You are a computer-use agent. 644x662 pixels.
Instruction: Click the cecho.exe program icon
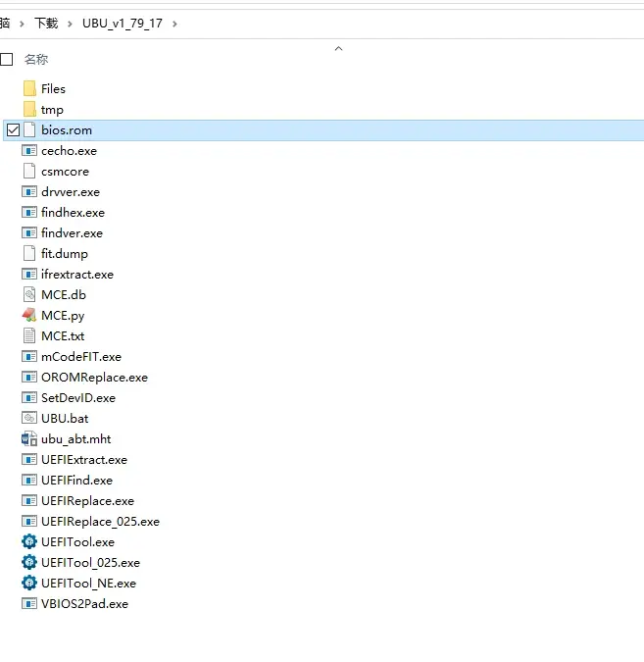[29, 151]
